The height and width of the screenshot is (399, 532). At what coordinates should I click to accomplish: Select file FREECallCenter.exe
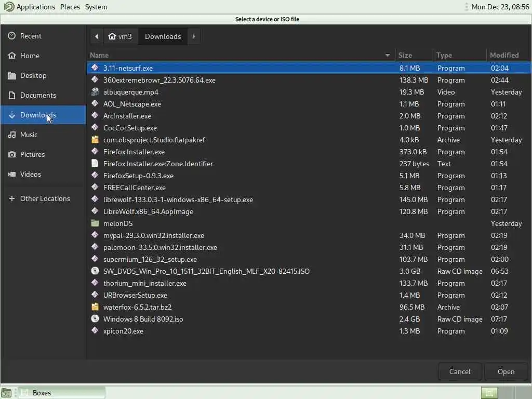coord(309,187)
